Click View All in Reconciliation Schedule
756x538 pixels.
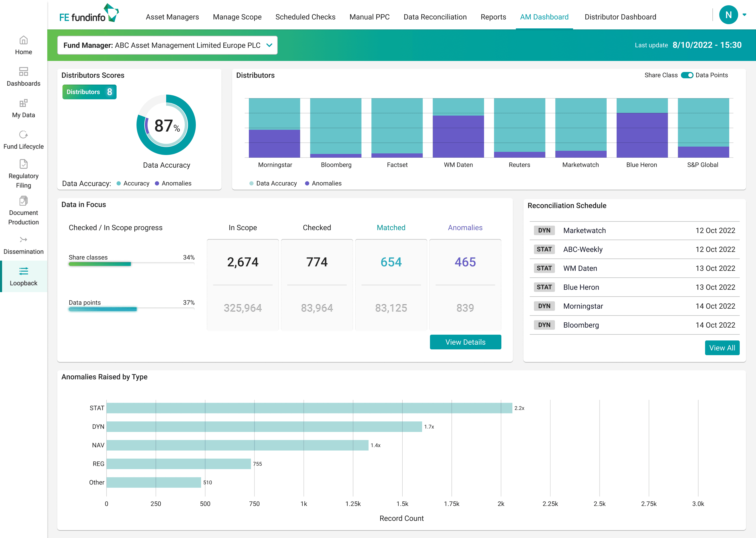click(722, 348)
